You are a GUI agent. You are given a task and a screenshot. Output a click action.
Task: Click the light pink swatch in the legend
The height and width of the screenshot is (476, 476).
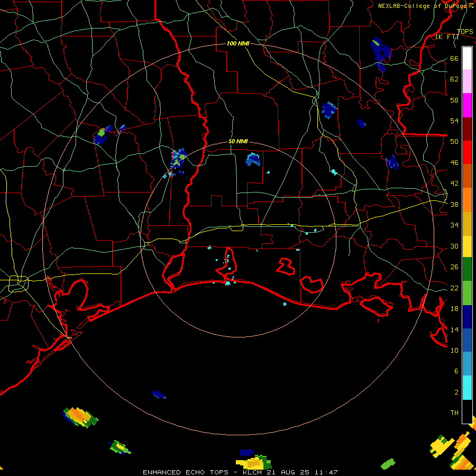(467, 81)
